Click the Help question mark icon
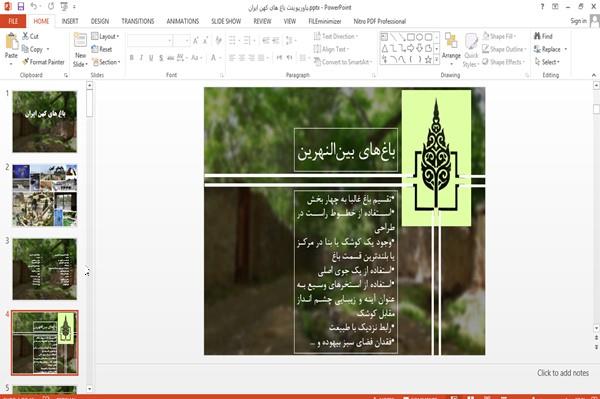 [542, 7]
